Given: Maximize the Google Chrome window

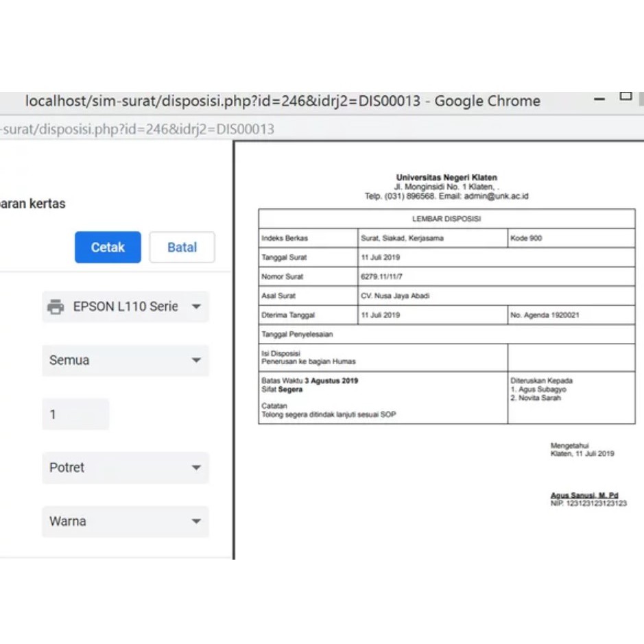Looking at the screenshot, I should coord(625,97).
